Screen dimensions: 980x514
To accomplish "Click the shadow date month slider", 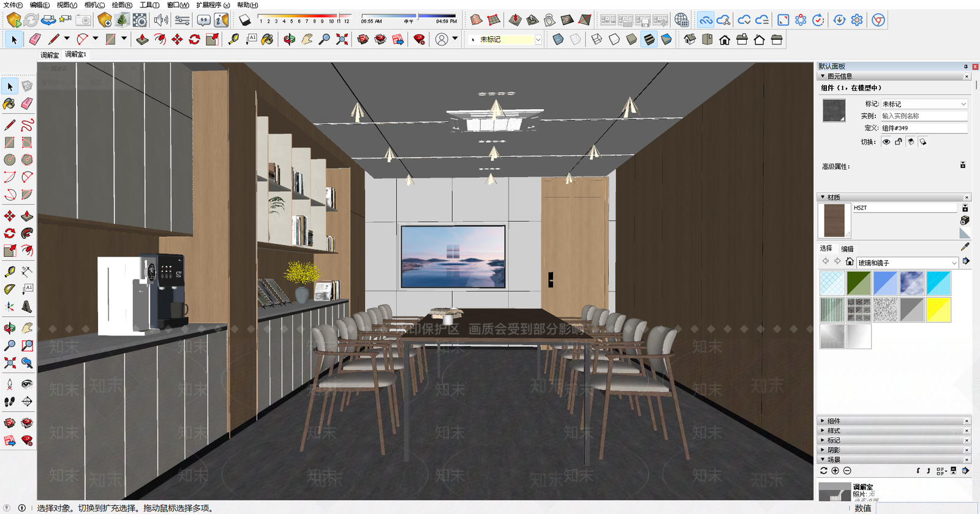I will coord(304,16).
